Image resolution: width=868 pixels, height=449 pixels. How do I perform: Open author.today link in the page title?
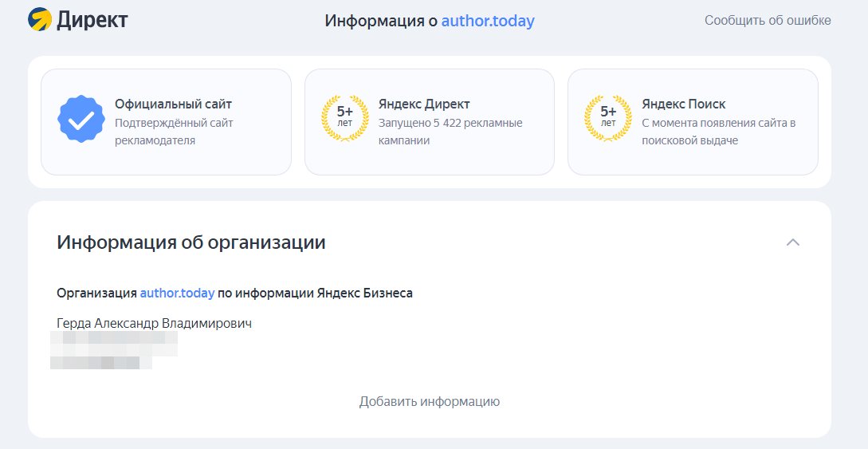pyautogui.click(x=488, y=21)
